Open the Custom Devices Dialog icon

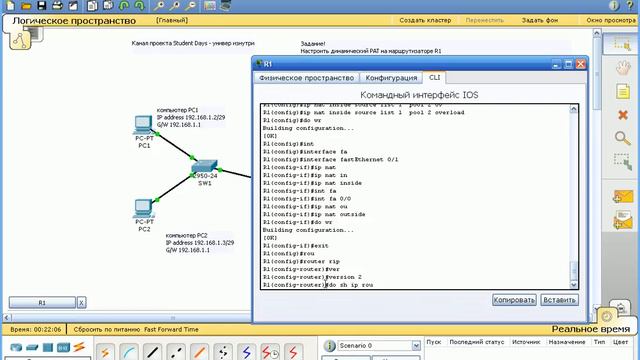tap(225, 5)
